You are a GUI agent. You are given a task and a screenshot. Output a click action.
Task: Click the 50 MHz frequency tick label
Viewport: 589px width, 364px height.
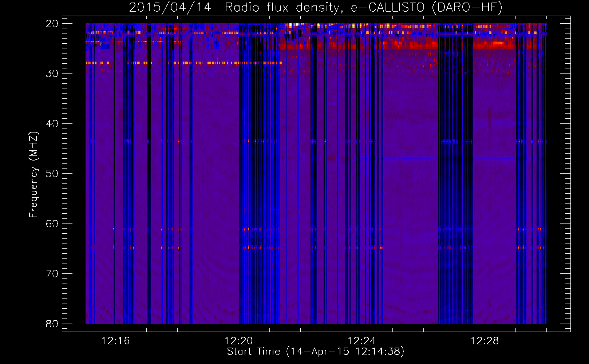tap(52, 174)
